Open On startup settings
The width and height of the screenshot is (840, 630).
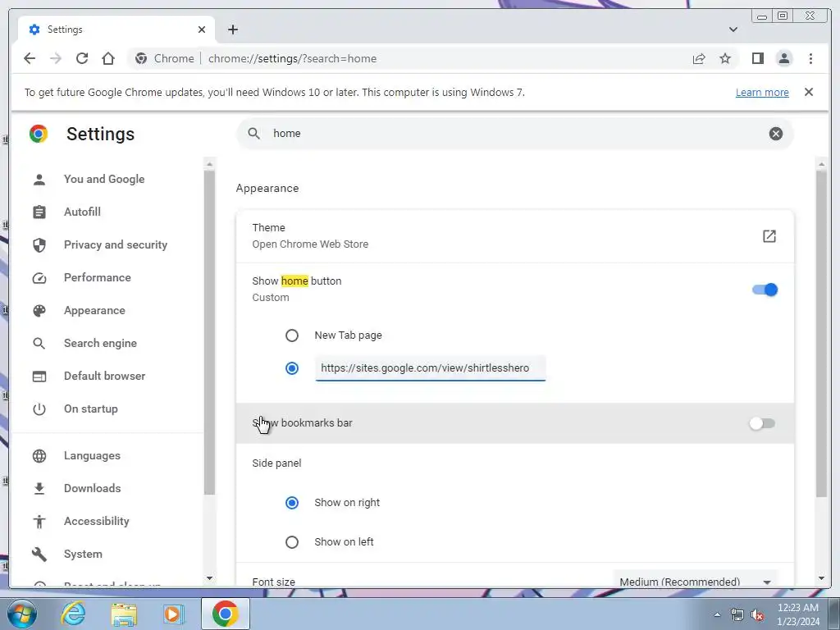coord(90,409)
